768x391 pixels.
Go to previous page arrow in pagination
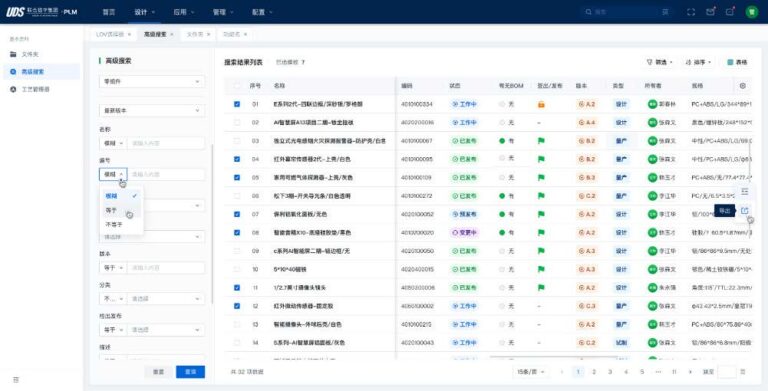[x=562, y=372]
